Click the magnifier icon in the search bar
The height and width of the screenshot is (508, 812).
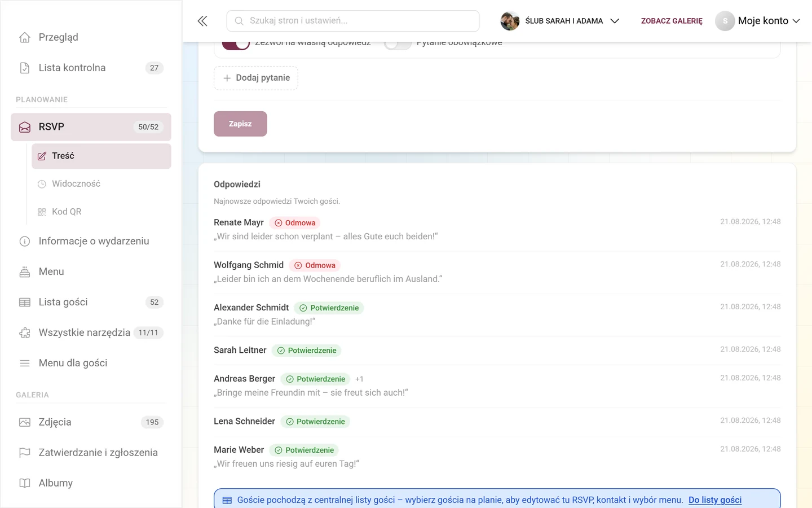(x=239, y=21)
